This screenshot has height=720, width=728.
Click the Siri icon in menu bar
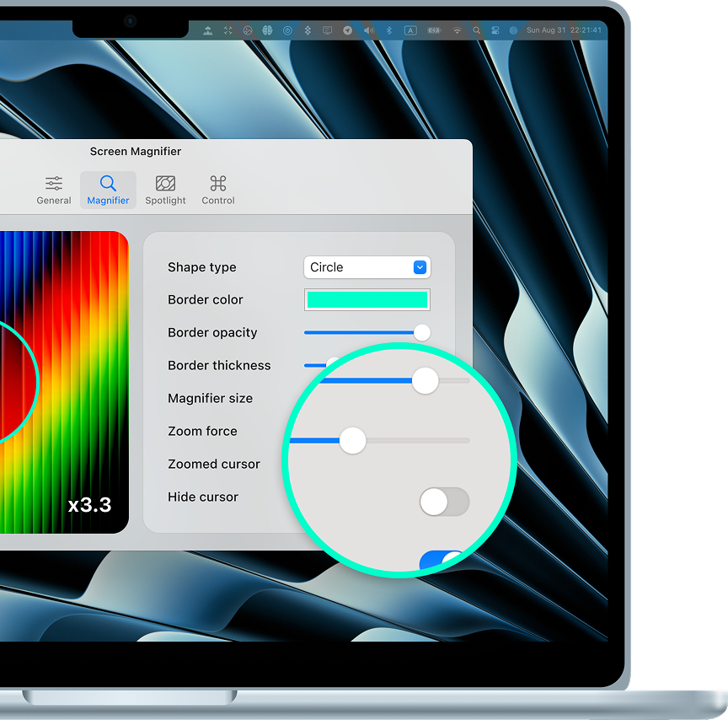[x=513, y=30]
